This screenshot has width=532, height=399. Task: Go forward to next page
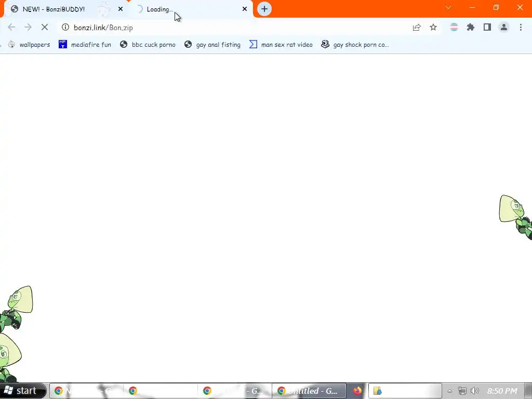(28, 28)
